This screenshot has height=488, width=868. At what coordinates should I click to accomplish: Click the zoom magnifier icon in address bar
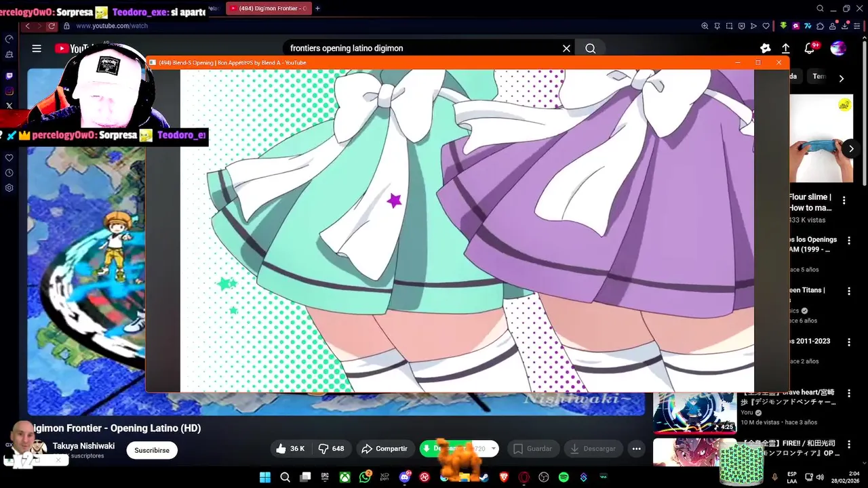705,26
